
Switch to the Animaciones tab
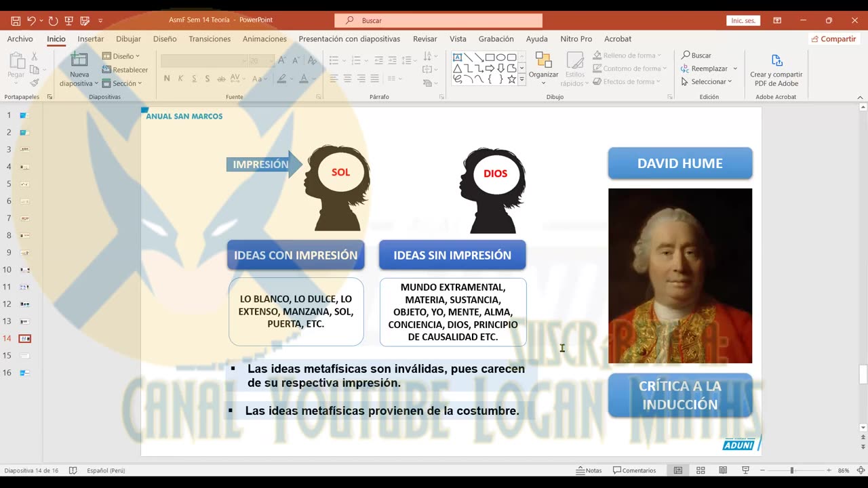(264, 39)
